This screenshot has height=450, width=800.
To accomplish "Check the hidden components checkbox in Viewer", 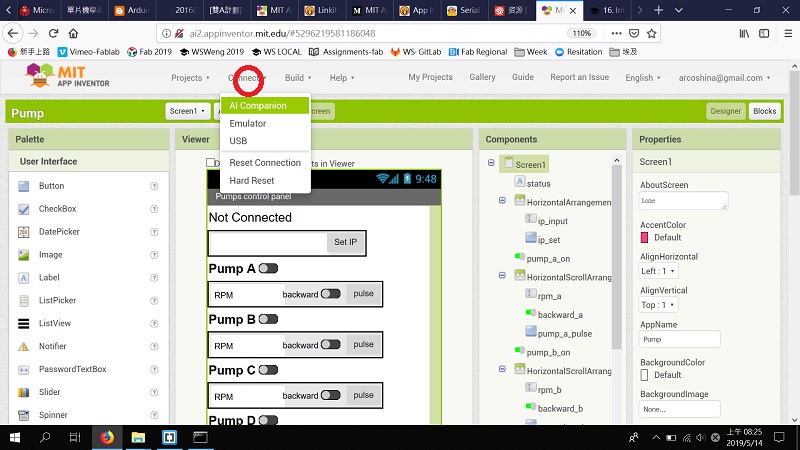I will pyautogui.click(x=210, y=163).
